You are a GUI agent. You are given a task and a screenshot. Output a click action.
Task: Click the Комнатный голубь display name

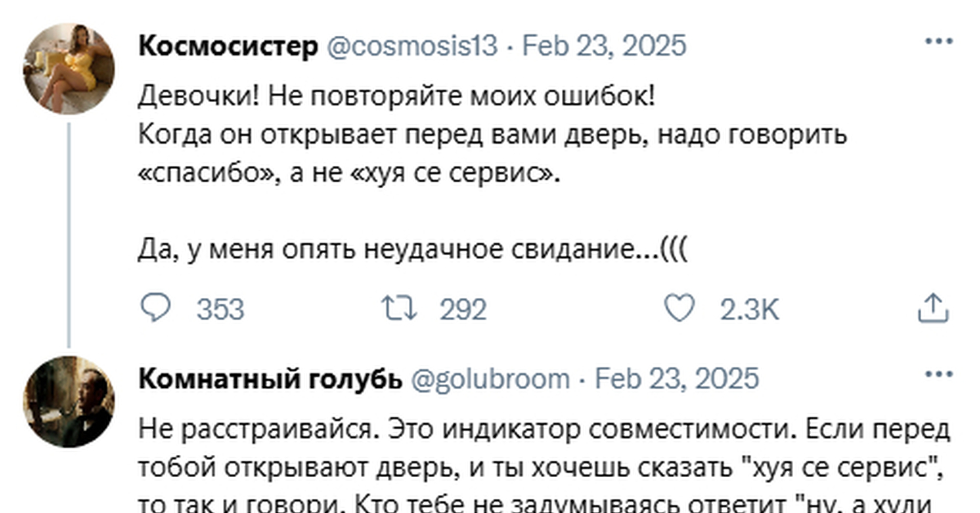tap(270, 379)
